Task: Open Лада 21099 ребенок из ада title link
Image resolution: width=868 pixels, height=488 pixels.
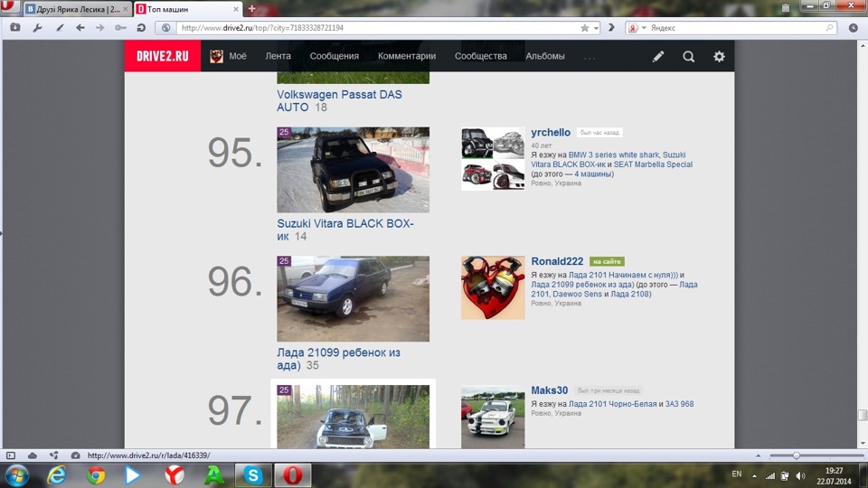Action: coord(338,359)
